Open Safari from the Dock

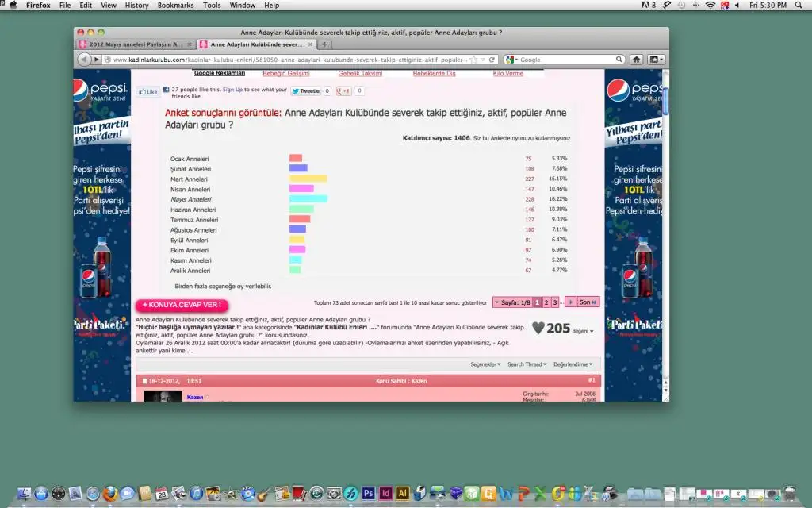pyautogui.click(x=94, y=494)
